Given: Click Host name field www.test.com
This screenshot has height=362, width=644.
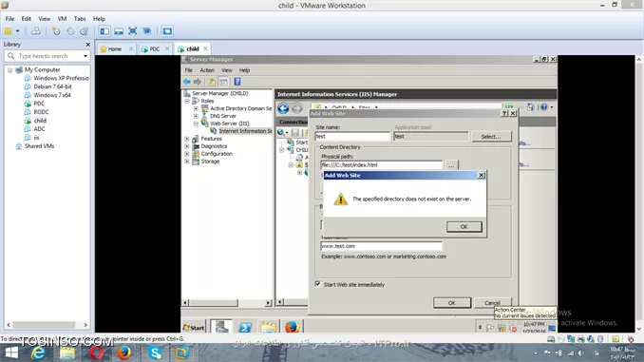Looking at the screenshot, I should pos(382,246).
